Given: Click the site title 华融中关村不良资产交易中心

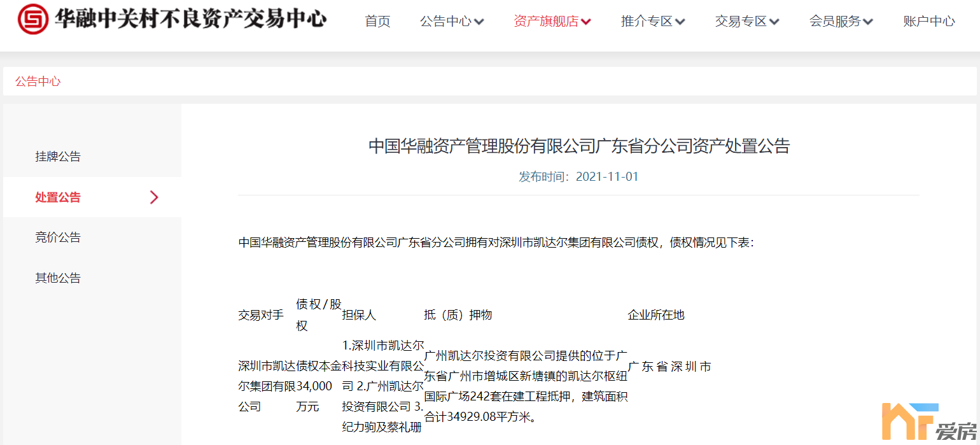Looking at the screenshot, I should (190, 19).
